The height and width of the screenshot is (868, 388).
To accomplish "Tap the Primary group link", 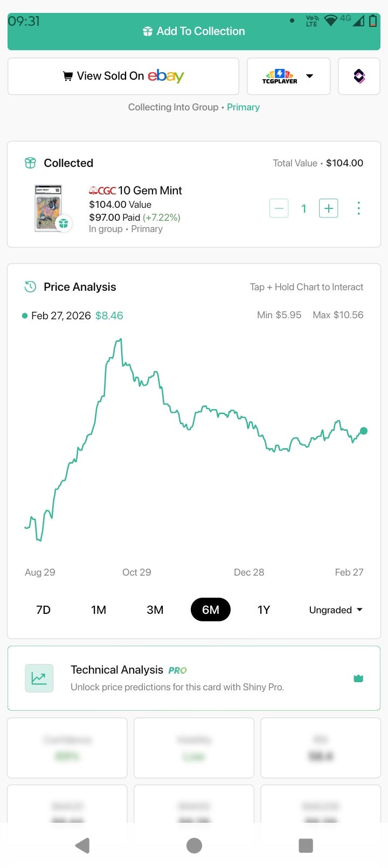I will tap(243, 107).
